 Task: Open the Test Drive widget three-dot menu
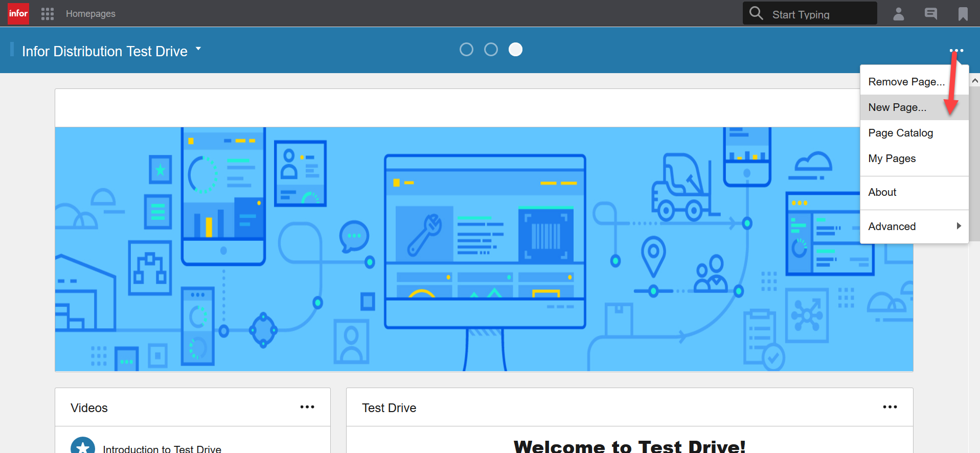click(x=890, y=407)
